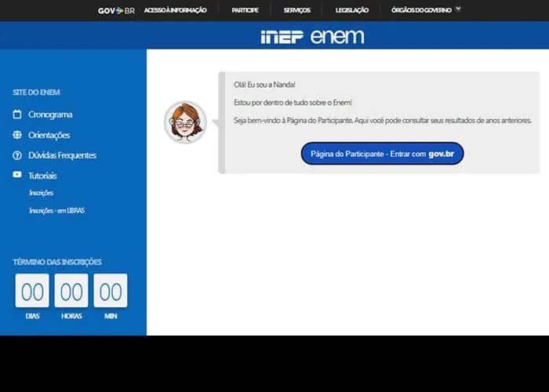Open the Dúvidas Frequentes link

point(62,155)
